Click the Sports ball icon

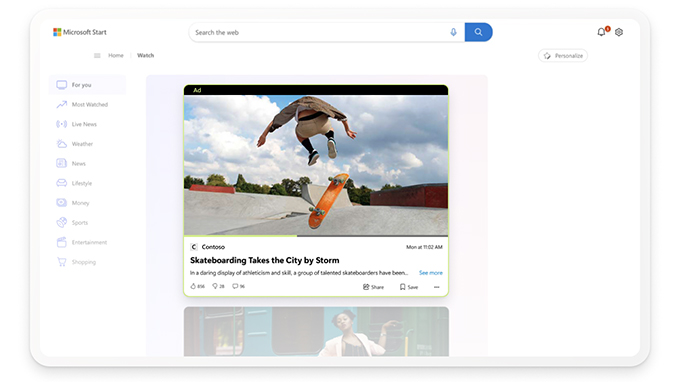coord(62,222)
